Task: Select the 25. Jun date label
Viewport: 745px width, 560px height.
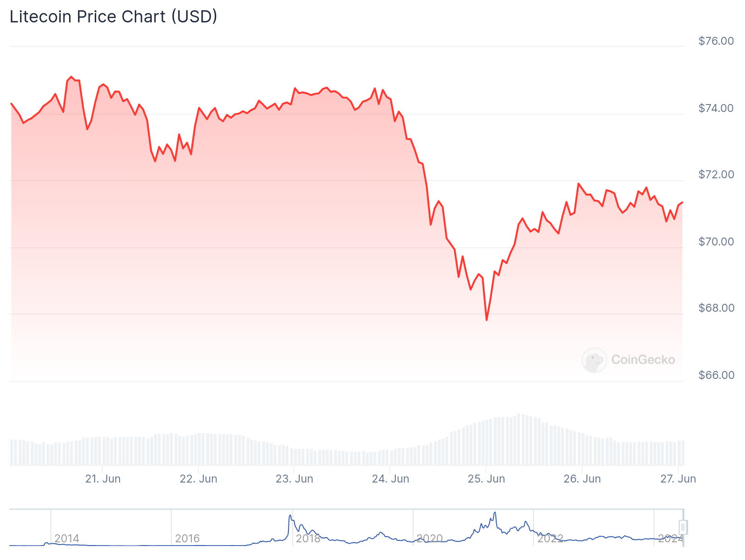Action: coord(486,479)
